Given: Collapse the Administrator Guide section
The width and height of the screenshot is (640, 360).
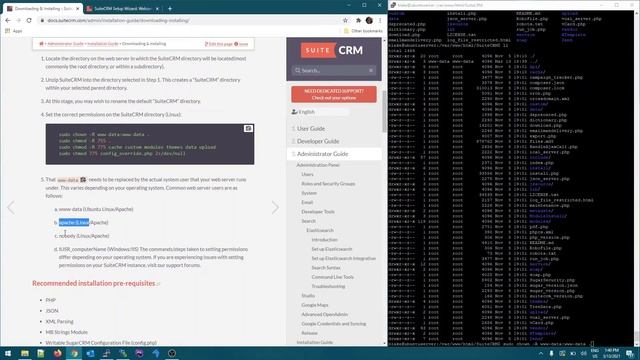Looking at the screenshot, I should pos(322,154).
